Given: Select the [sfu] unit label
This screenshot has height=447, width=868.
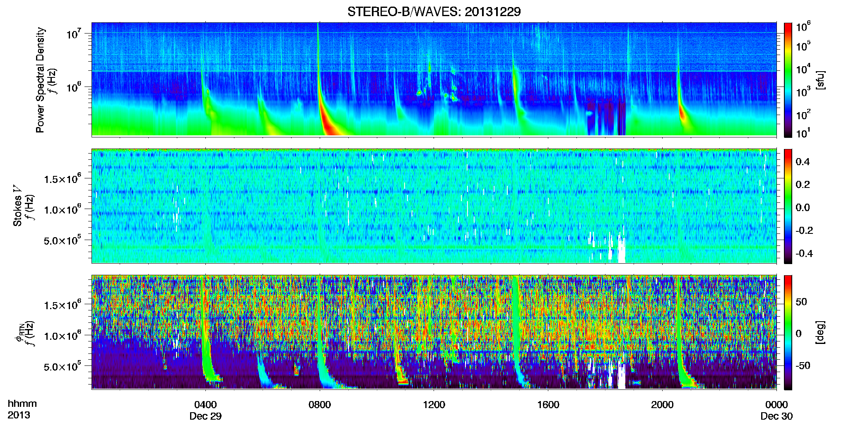Looking at the screenshot, I should (x=820, y=80).
